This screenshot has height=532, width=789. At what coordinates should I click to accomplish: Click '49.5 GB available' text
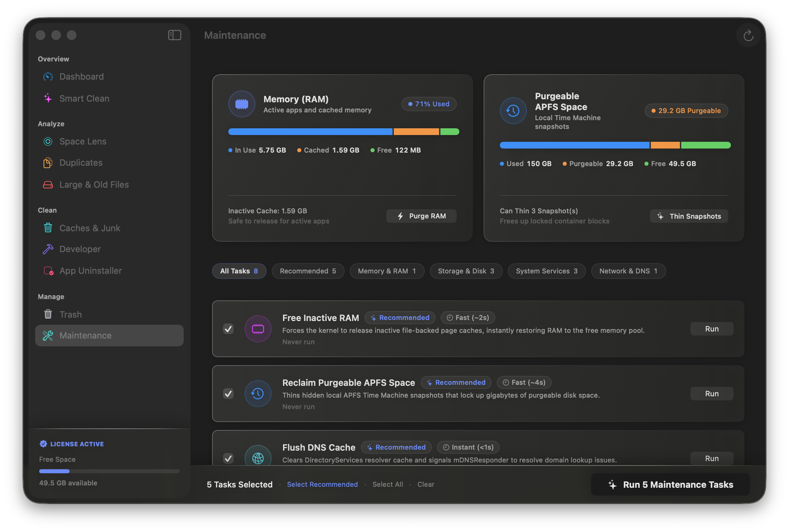point(68,483)
